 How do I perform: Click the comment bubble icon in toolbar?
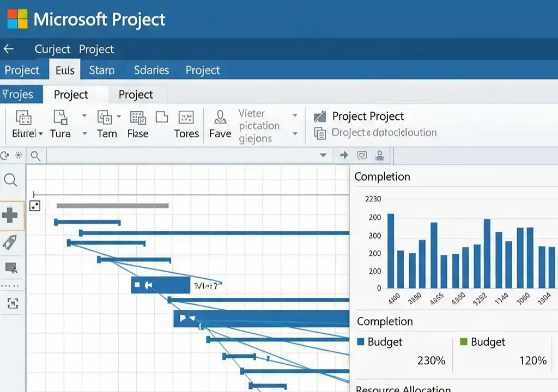pyautogui.click(x=362, y=156)
